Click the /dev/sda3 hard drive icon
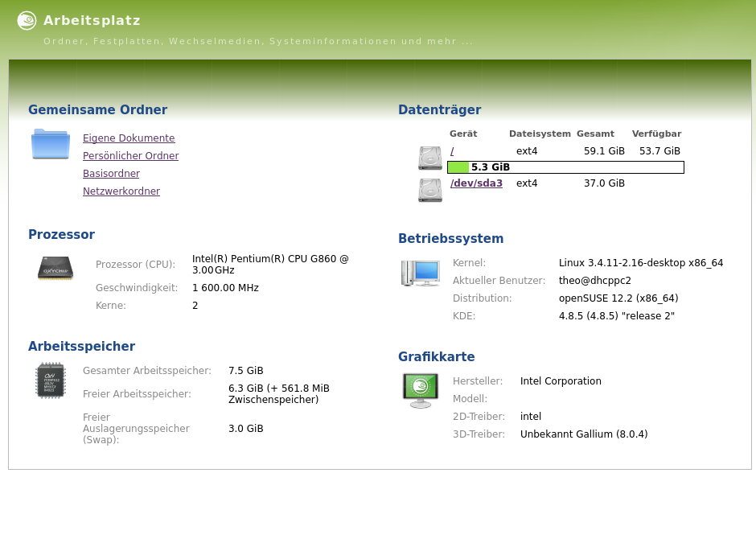This screenshot has width=756, height=547. 430,190
